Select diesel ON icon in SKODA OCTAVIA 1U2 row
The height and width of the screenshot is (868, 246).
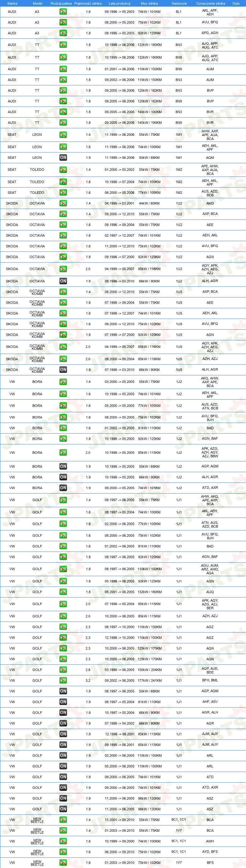coord(63,281)
